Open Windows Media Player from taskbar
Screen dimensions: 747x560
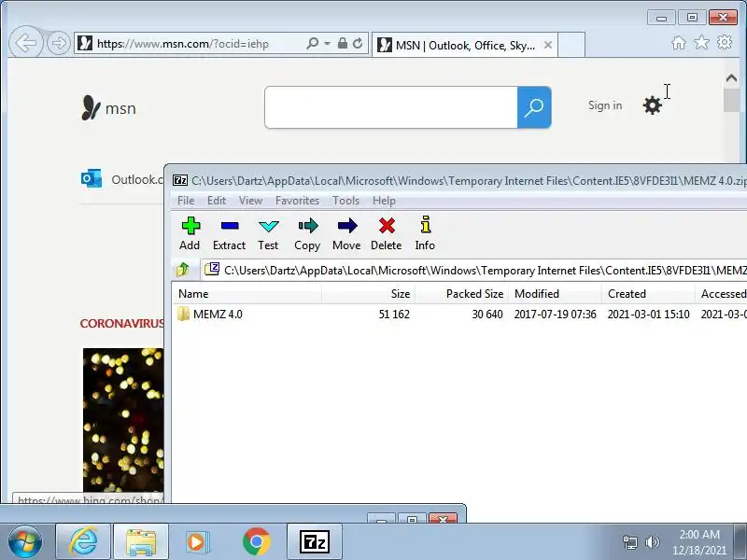(197, 542)
